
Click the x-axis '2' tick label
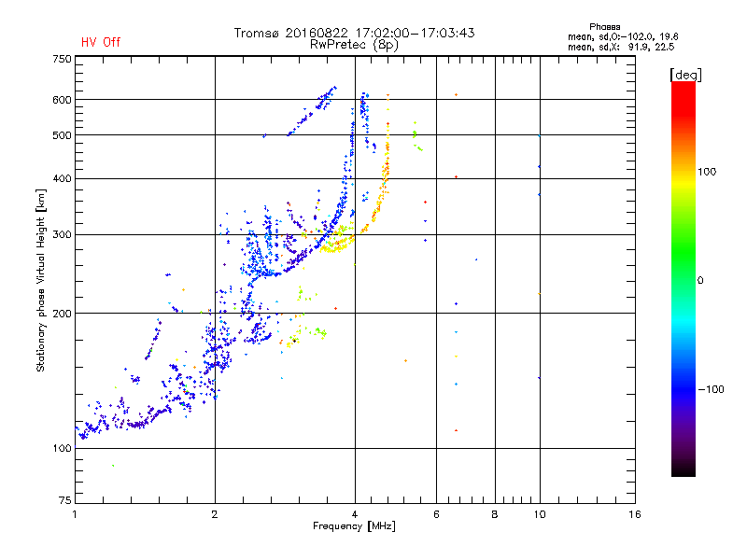[215, 514]
